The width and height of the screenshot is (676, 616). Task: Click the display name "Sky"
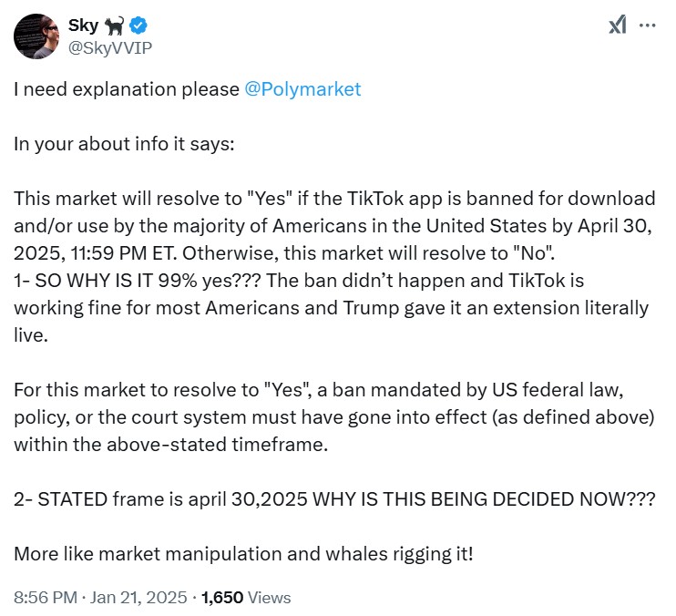[x=85, y=26]
